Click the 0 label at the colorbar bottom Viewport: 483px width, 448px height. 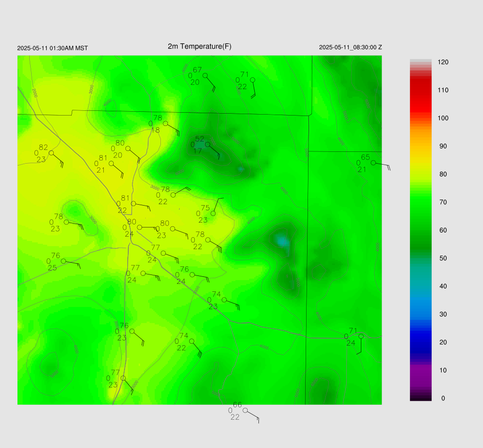[443, 398]
